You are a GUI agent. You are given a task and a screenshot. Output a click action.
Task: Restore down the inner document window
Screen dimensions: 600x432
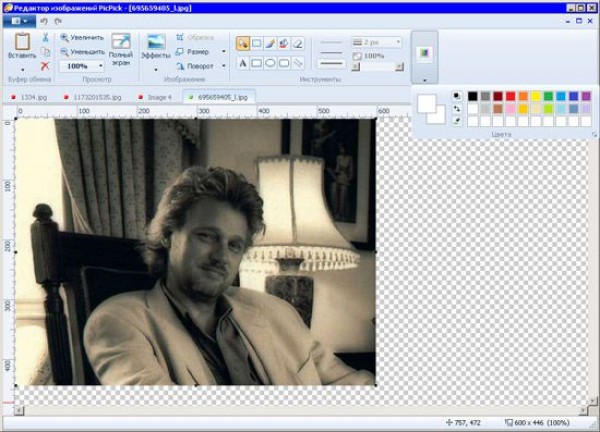[x=579, y=21]
